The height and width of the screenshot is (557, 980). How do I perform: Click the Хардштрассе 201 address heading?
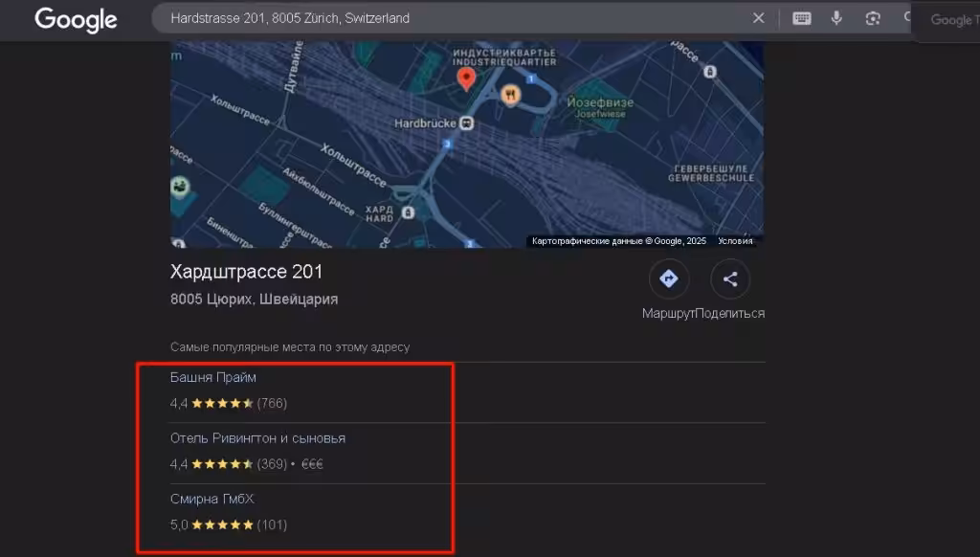[x=246, y=272]
